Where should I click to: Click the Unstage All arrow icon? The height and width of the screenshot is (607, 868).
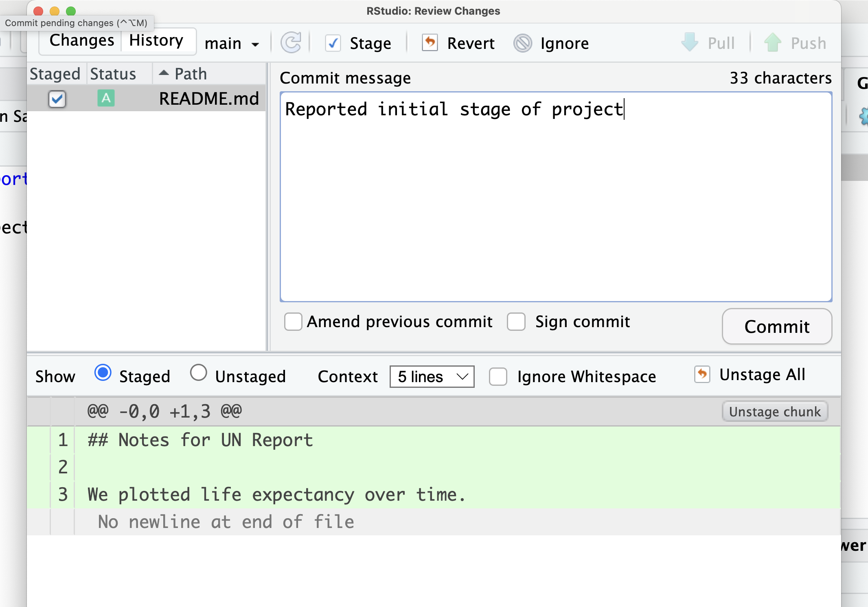point(702,374)
